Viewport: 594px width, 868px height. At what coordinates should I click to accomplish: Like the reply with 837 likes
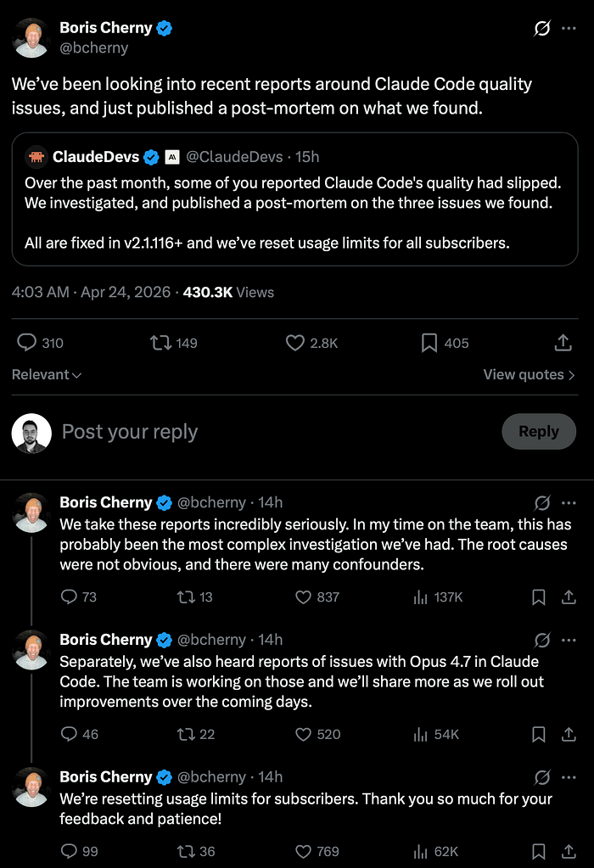click(x=317, y=596)
